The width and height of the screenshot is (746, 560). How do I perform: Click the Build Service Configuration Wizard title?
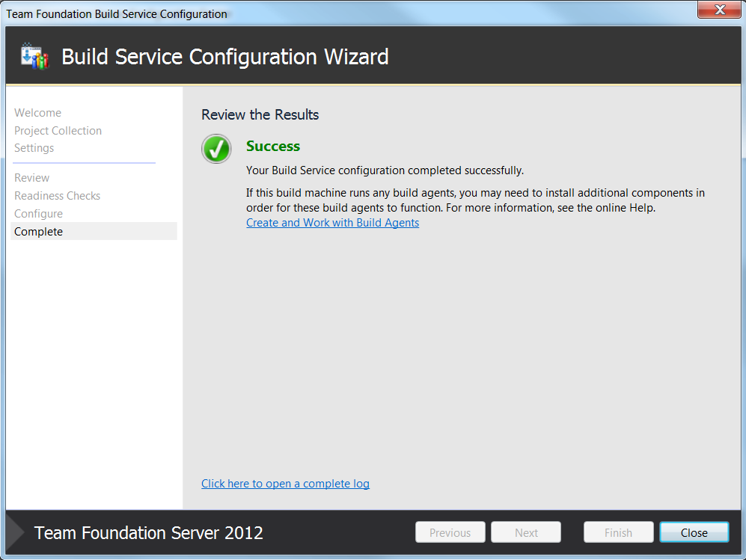coord(225,57)
